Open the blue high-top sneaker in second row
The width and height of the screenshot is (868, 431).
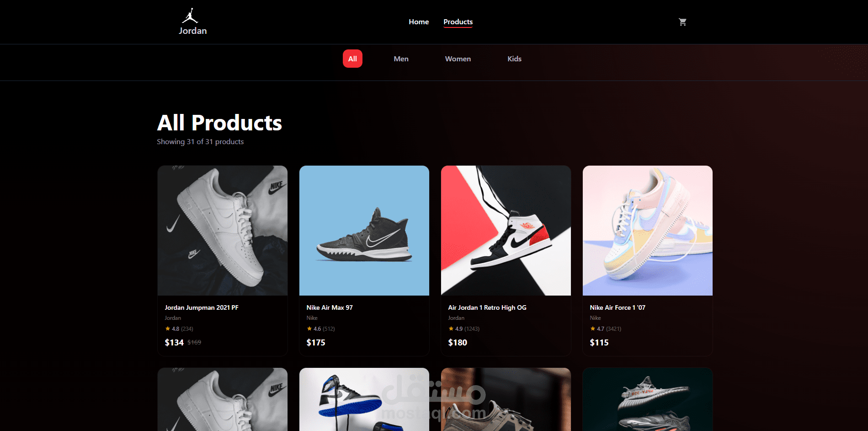pos(364,399)
